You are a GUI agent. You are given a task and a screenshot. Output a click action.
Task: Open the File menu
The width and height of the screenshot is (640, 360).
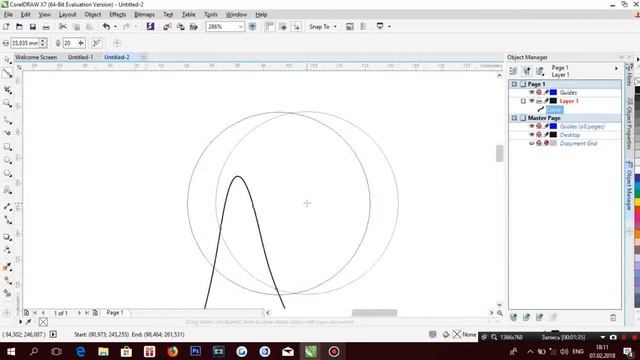click(8, 15)
